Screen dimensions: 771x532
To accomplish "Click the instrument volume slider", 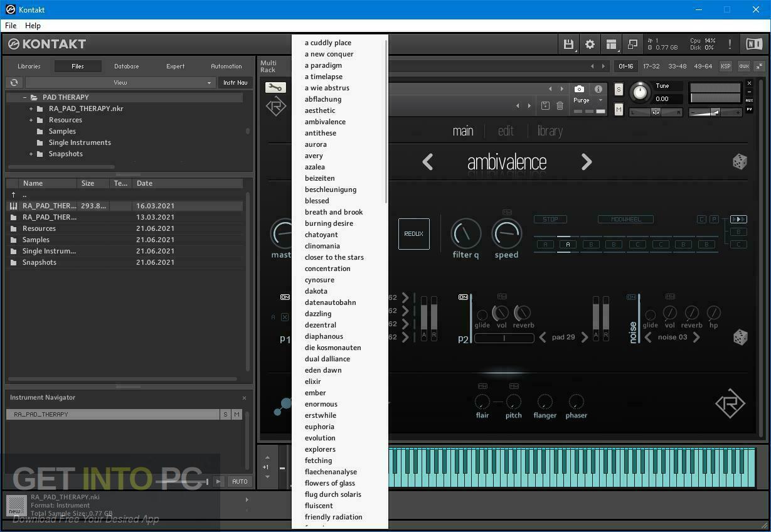I will point(715,112).
